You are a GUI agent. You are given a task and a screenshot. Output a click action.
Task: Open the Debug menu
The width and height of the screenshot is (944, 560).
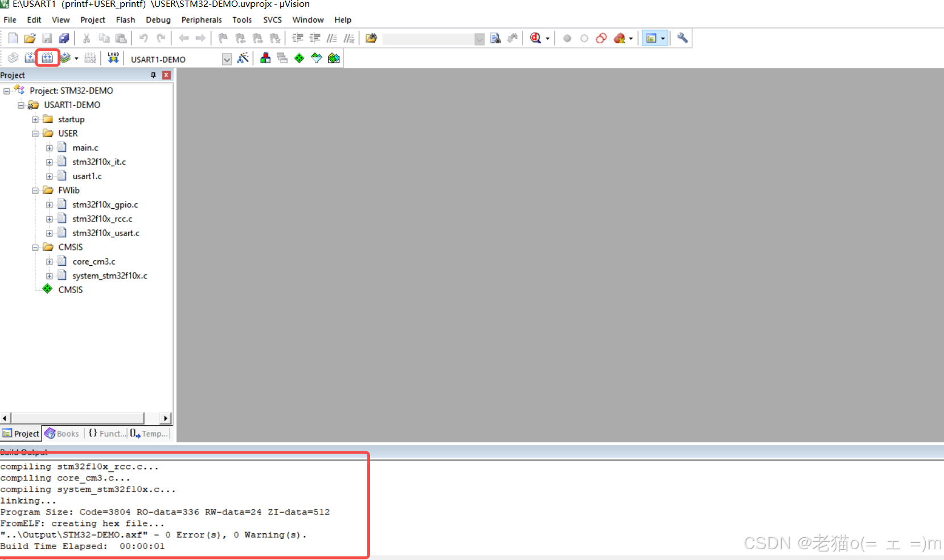tap(158, 20)
